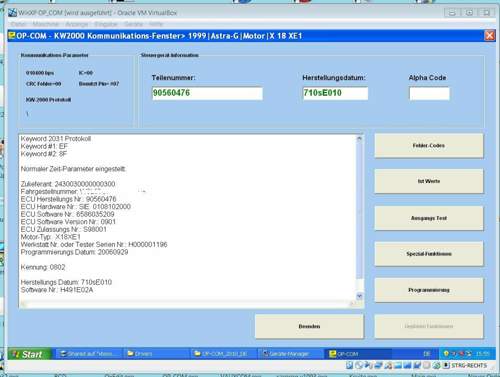Click the STRG-RECHTS host key indicator
The height and width of the screenshot is (377, 500).
point(469,366)
